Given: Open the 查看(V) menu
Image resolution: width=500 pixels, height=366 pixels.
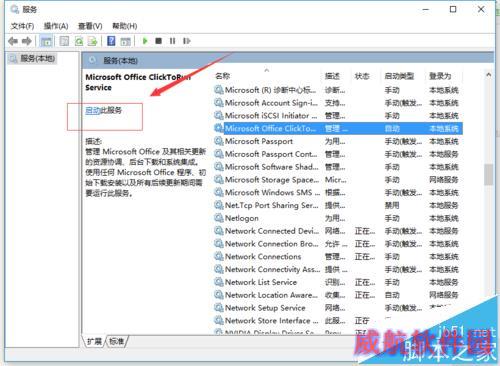Looking at the screenshot, I should [90, 26].
